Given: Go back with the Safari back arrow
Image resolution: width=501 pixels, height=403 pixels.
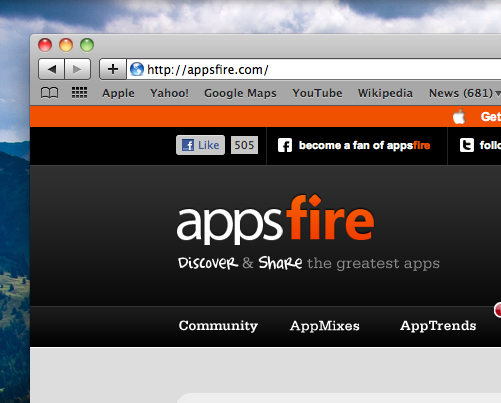Looking at the screenshot, I should point(51,69).
